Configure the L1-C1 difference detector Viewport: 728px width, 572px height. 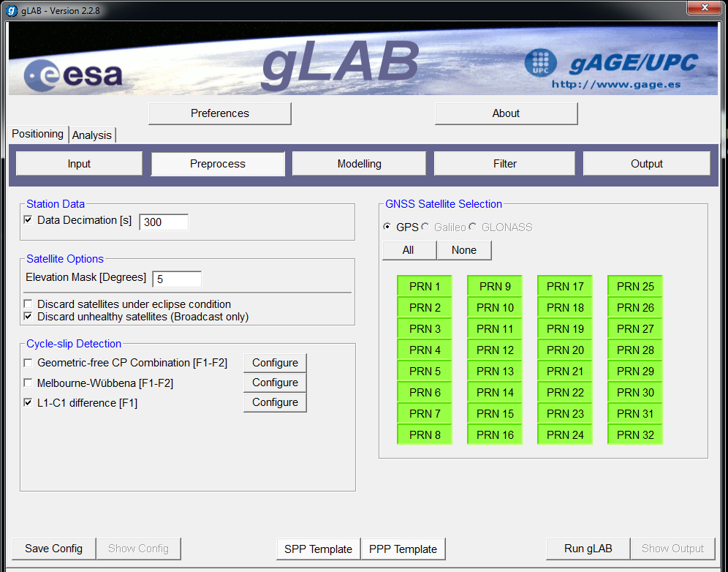click(x=275, y=402)
